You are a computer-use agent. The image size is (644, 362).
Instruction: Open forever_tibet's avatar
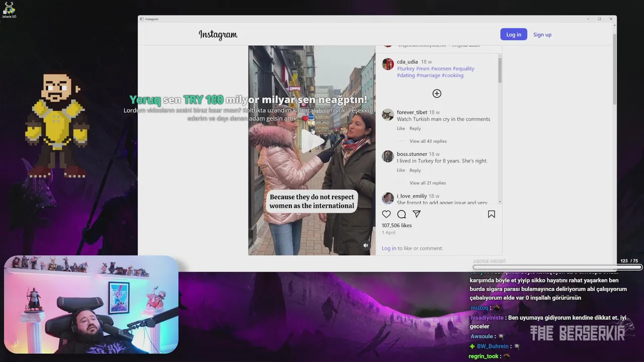click(388, 114)
